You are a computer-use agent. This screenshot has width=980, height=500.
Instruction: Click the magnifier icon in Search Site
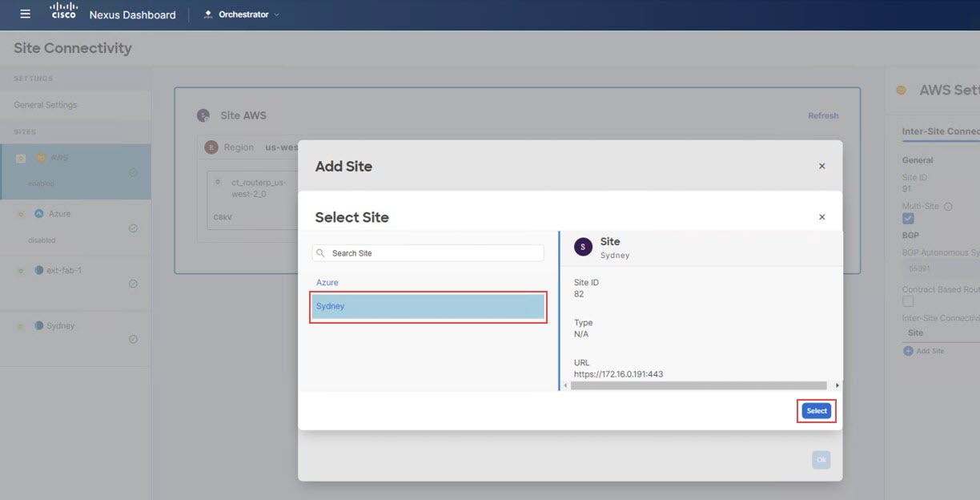(321, 253)
